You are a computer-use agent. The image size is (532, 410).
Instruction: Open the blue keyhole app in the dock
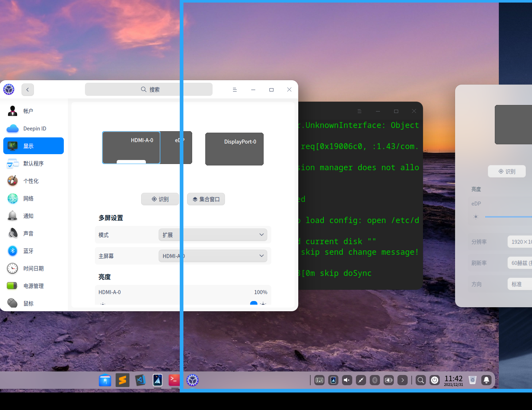click(105, 380)
